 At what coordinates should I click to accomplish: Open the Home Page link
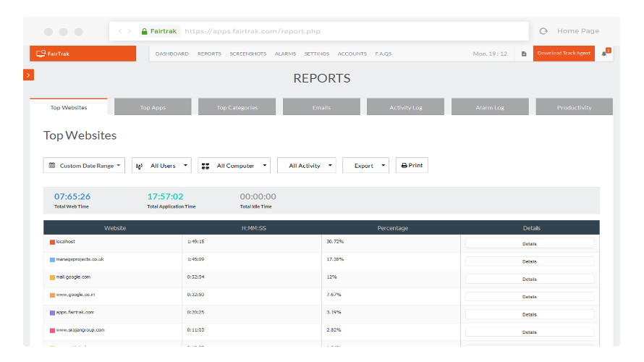[578, 31]
